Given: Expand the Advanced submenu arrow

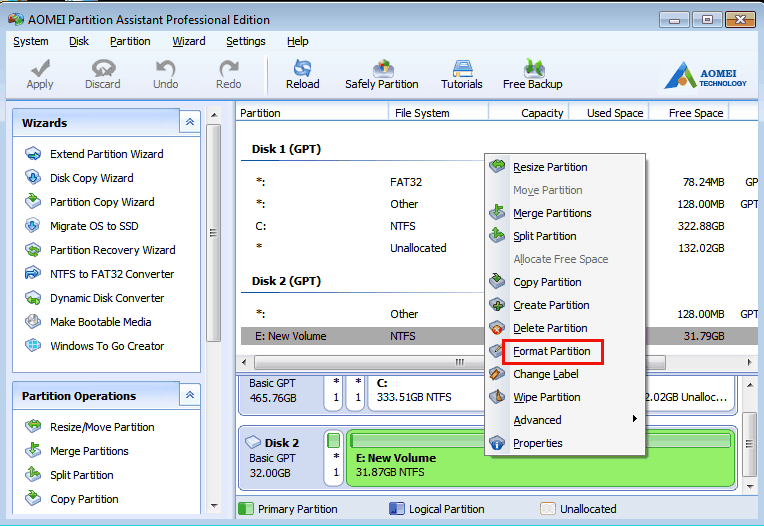Looking at the screenshot, I should pos(634,418).
